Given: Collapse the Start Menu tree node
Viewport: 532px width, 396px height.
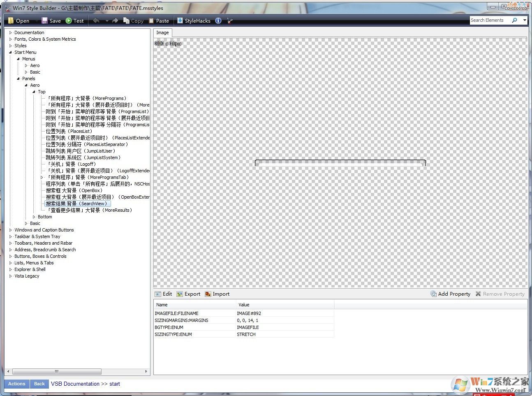Looking at the screenshot, I should [x=11, y=52].
